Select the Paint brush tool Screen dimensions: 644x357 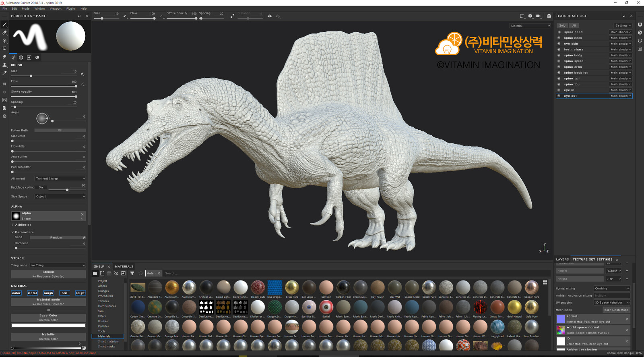(4, 25)
